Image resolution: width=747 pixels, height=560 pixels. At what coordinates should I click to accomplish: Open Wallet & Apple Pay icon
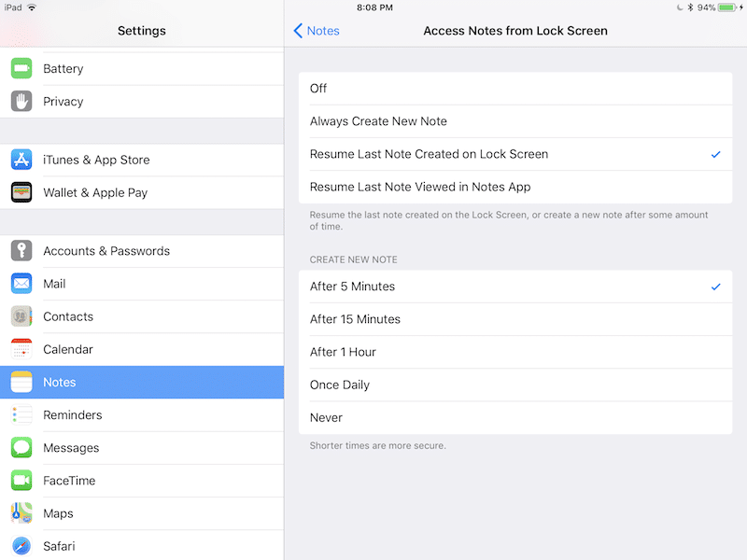pos(21,192)
